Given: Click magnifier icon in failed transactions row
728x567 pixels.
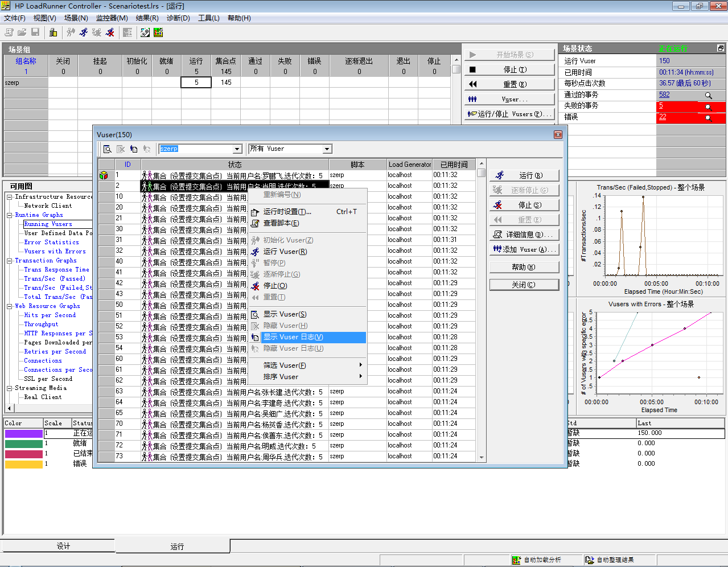Looking at the screenshot, I should click(708, 106).
